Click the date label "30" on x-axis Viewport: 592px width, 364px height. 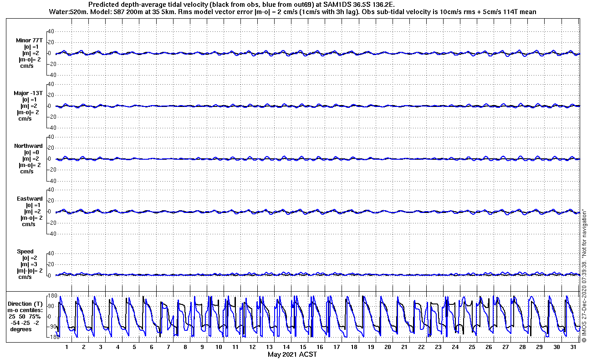tap(556, 347)
